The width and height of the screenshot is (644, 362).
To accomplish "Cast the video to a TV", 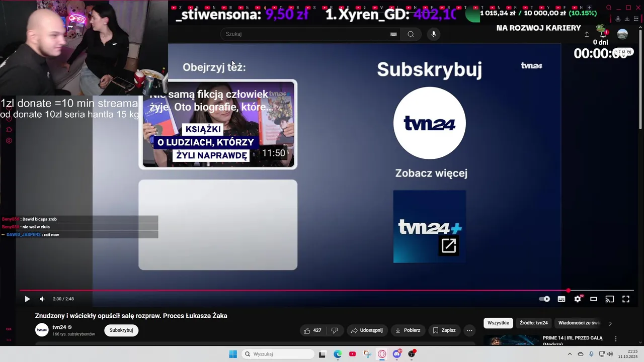I will click(x=610, y=299).
